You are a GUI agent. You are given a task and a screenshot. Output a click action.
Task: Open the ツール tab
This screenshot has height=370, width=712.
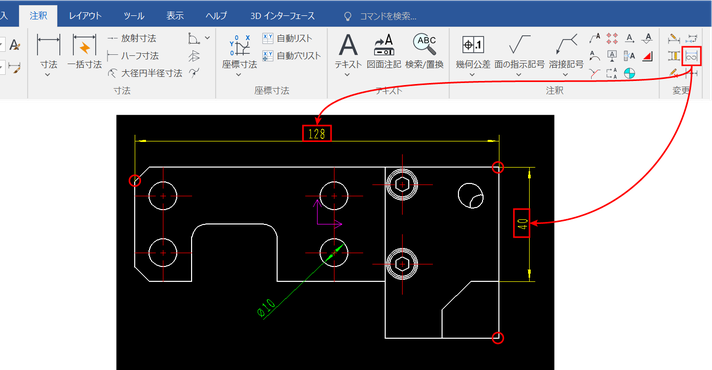tap(134, 16)
